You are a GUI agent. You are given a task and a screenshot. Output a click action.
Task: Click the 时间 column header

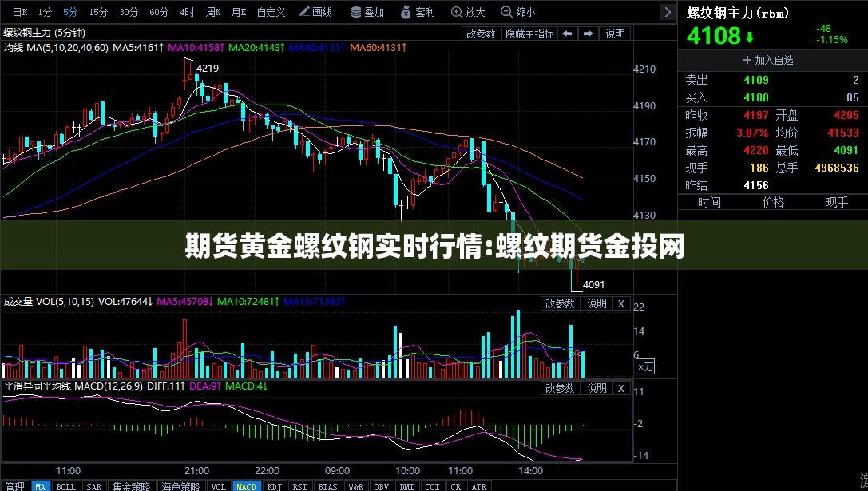click(709, 203)
